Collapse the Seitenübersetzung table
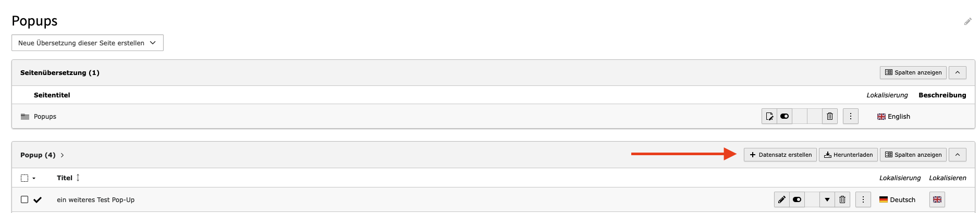 tap(958, 72)
